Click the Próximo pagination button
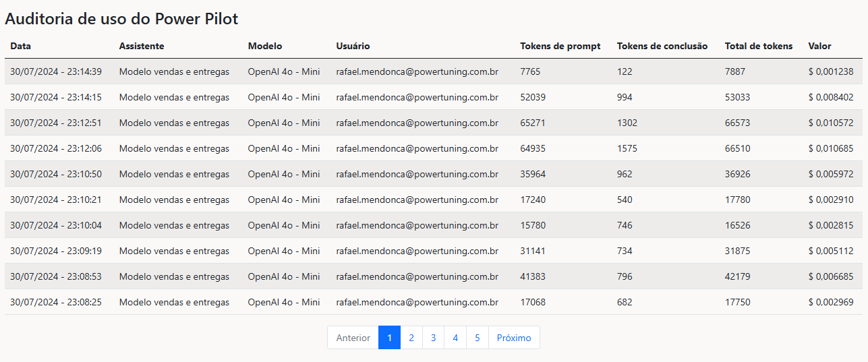Image resolution: width=868 pixels, height=362 pixels. (514, 338)
